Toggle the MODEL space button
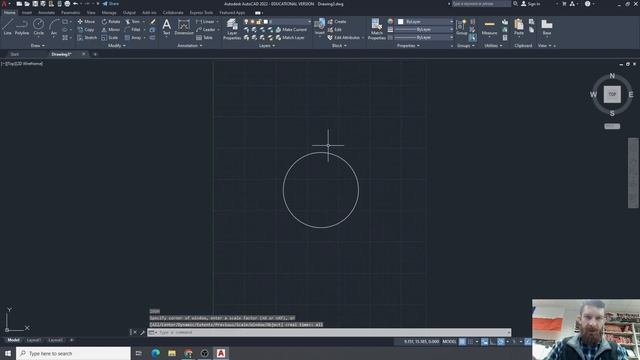Viewport: 640px width, 360px height. tap(449, 342)
